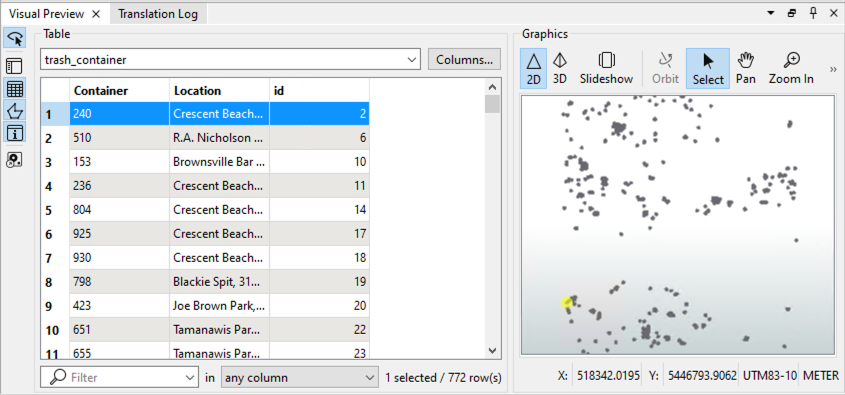Toggle the 2D view mode
Viewport: 845px width, 395px height.
click(533, 68)
